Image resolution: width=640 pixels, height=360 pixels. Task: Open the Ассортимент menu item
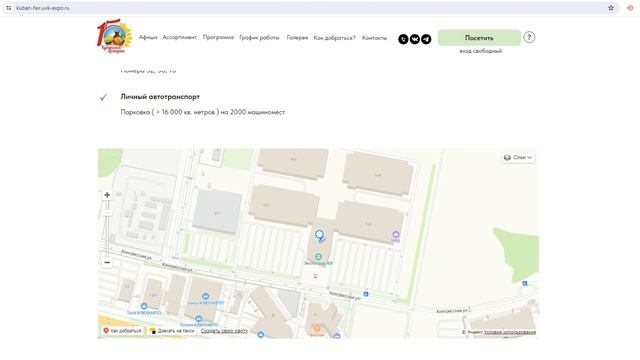pyautogui.click(x=179, y=37)
